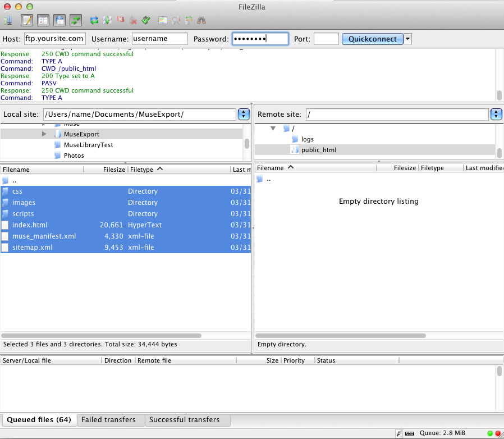This screenshot has width=504, height=439.
Task: Refresh file and folder lists
Action: [94, 20]
